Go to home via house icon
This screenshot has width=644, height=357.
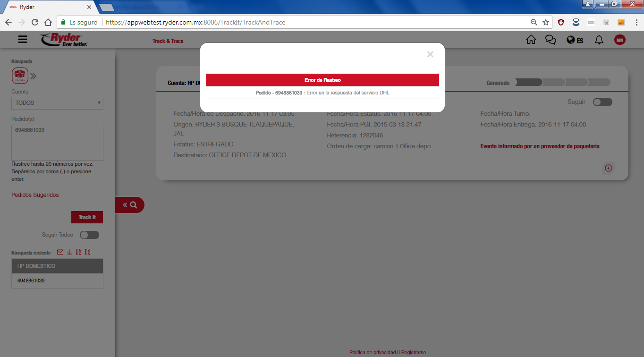click(x=531, y=40)
